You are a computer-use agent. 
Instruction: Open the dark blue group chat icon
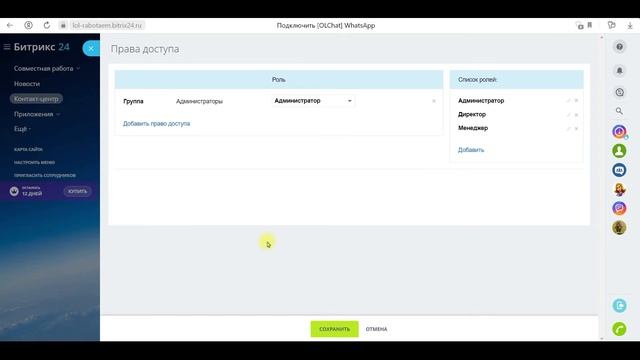pyautogui.click(x=620, y=170)
